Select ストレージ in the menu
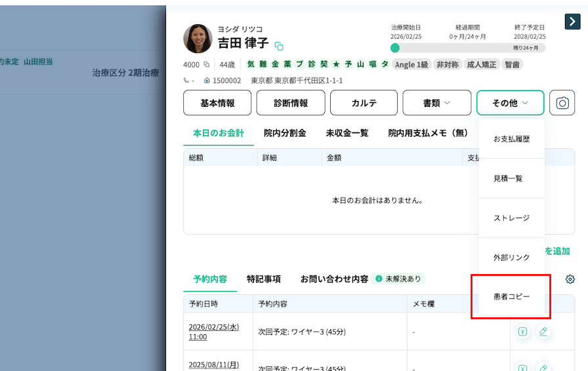The image size is (588, 371). [x=511, y=218]
